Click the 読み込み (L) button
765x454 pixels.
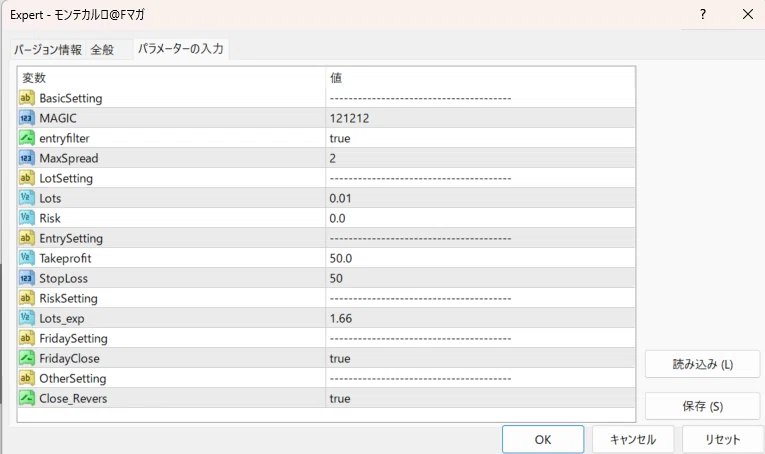702,365
